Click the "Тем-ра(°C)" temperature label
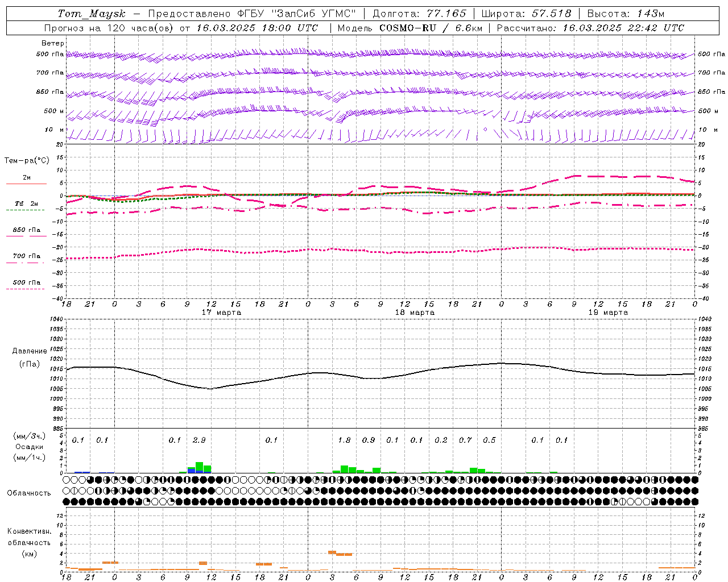 click(27, 161)
